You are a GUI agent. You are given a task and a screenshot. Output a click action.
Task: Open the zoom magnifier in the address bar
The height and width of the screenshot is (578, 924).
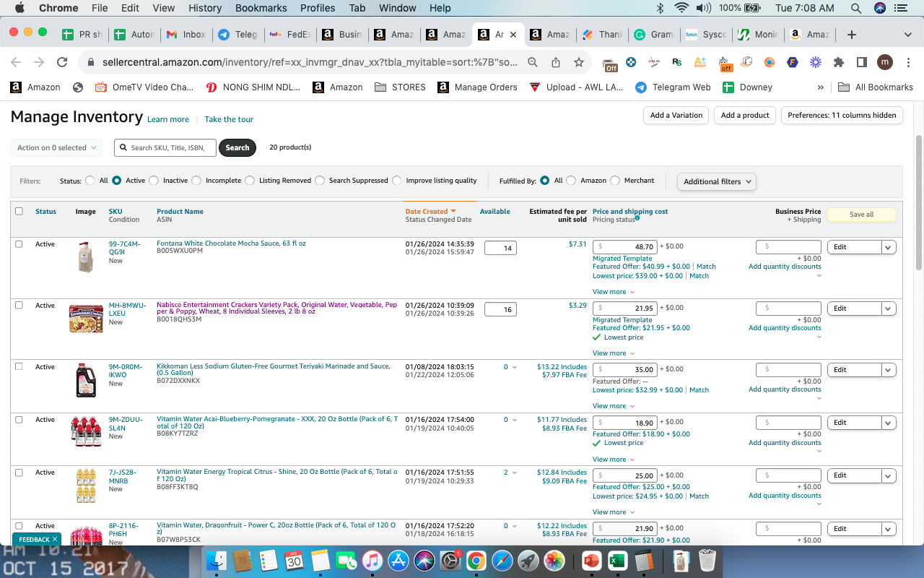(x=533, y=62)
